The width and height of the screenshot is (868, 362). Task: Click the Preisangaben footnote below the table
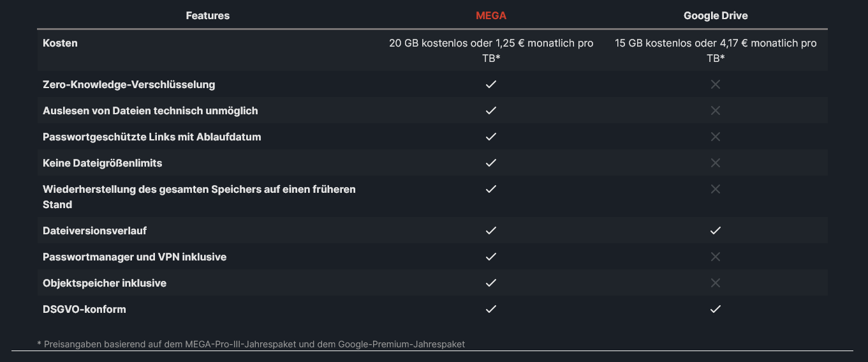(251, 344)
